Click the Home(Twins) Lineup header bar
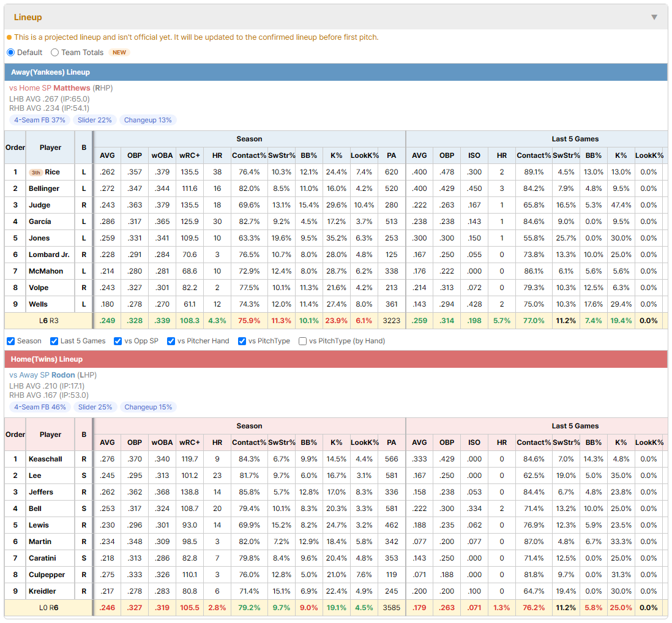The image size is (672, 623). [336, 359]
